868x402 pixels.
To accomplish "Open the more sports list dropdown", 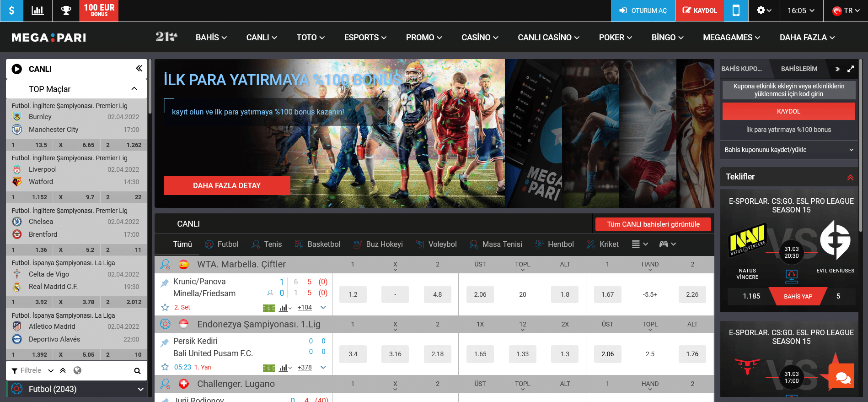I will tap(640, 244).
